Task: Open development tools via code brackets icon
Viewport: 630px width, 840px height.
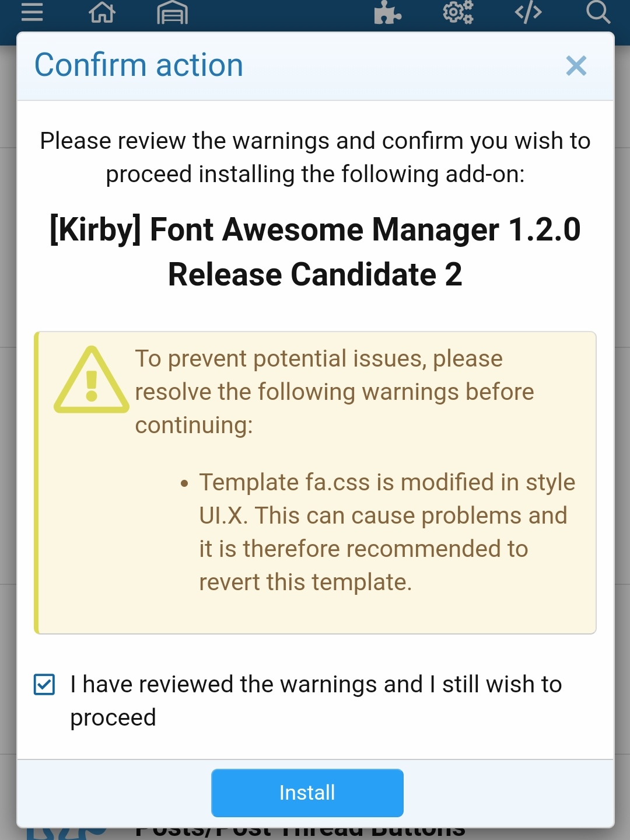Action: coord(528,12)
